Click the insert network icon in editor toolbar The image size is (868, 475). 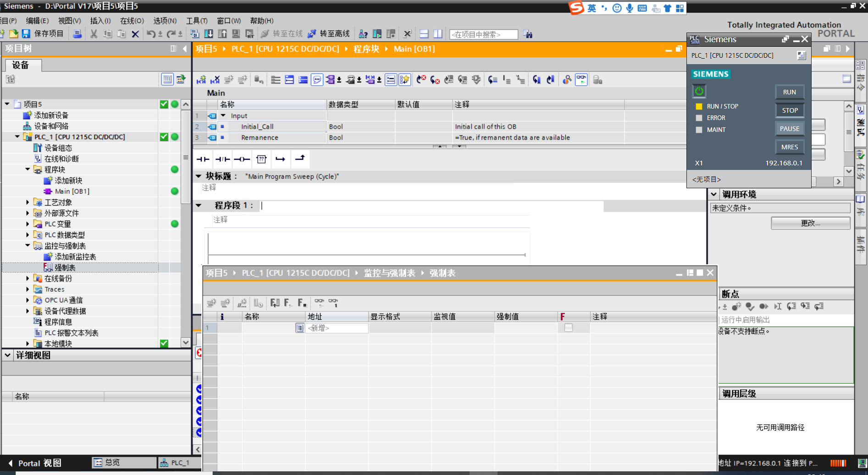[201, 80]
